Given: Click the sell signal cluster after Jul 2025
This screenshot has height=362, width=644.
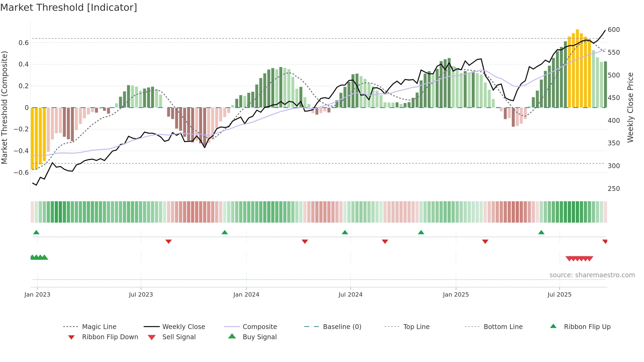Looking at the screenshot, I should click(x=579, y=259).
